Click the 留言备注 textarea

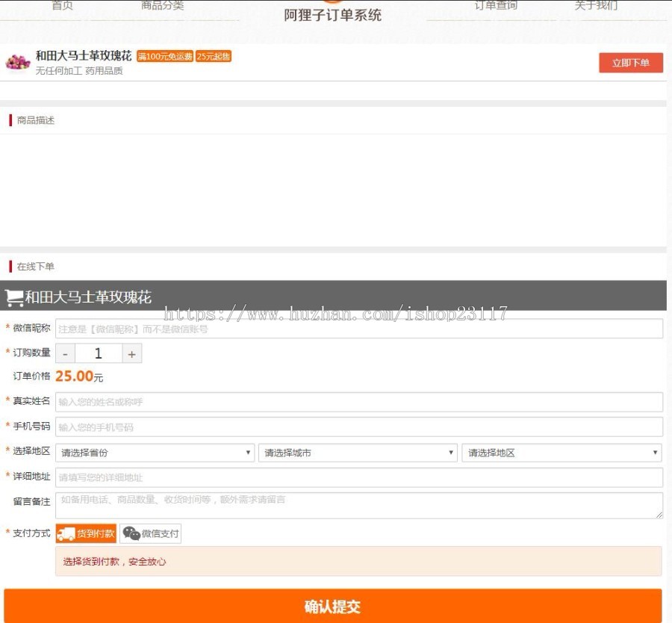coord(359,506)
